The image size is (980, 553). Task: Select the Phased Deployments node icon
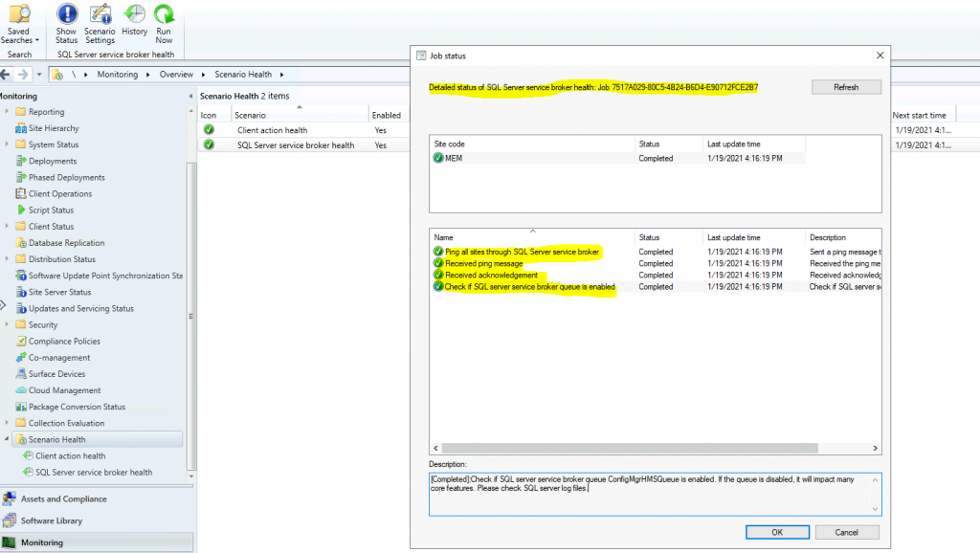tap(21, 177)
